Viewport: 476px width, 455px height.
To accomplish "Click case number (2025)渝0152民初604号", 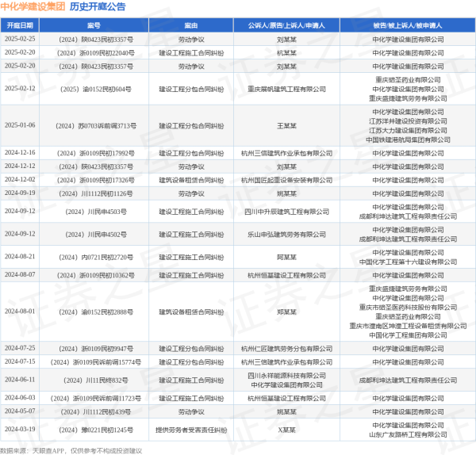I will [96, 90].
